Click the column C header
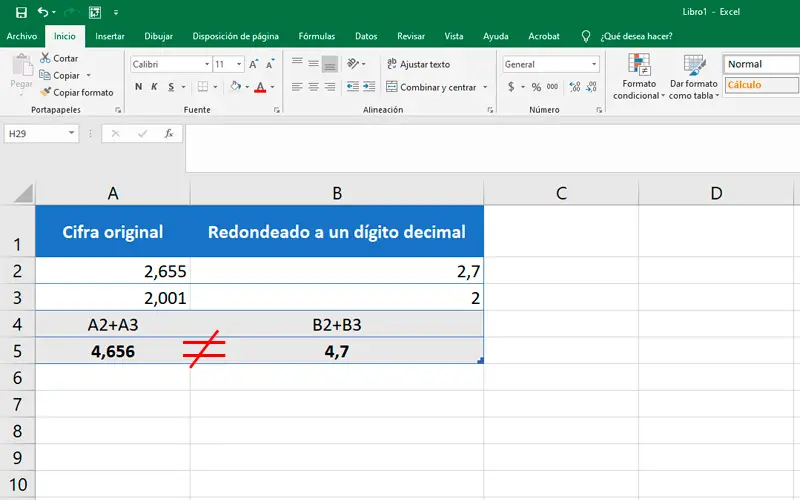This screenshot has height=500, width=800. 561,193
